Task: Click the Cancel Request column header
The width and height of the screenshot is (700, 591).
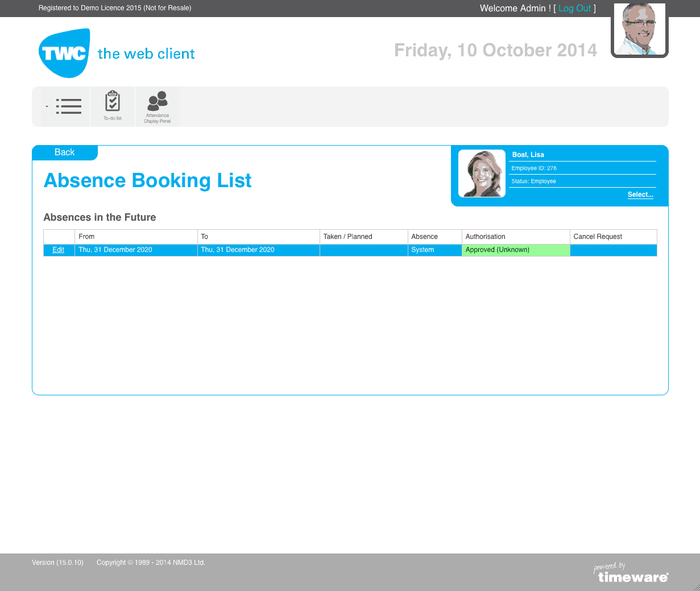Action: pos(614,237)
